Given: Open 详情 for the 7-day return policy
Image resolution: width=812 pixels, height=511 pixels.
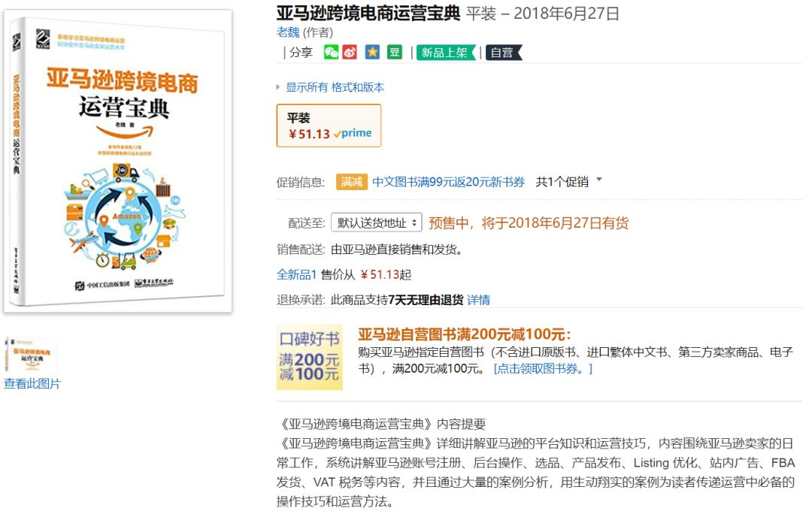Looking at the screenshot, I should (478, 300).
